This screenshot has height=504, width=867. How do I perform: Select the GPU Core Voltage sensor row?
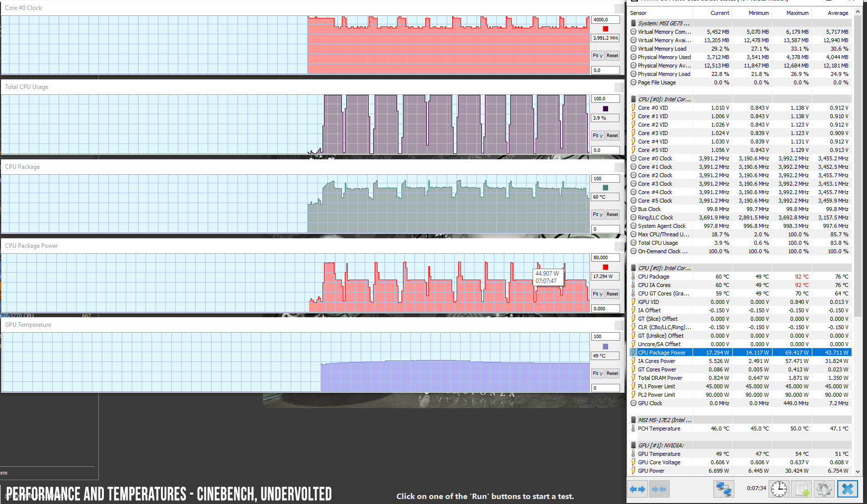pos(740,462)
